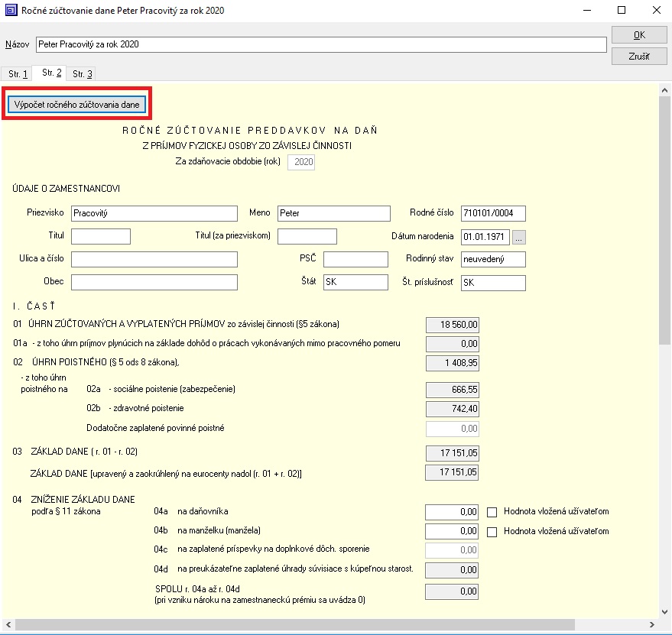The image size is (672, 635).
Task: Click the 04d kúpeľnou starost. value field
Action: point(452,570)
